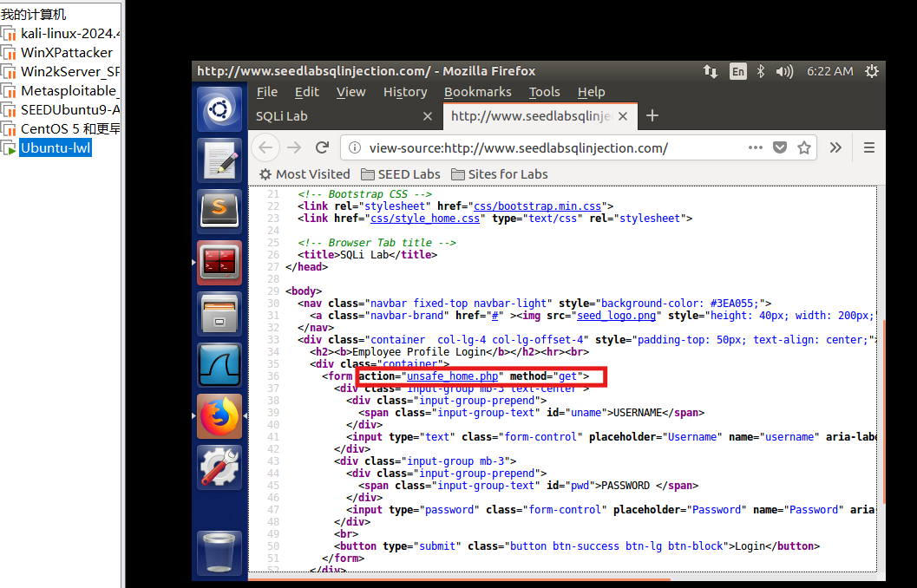Save page to Pocket

(x=780, y=147)
